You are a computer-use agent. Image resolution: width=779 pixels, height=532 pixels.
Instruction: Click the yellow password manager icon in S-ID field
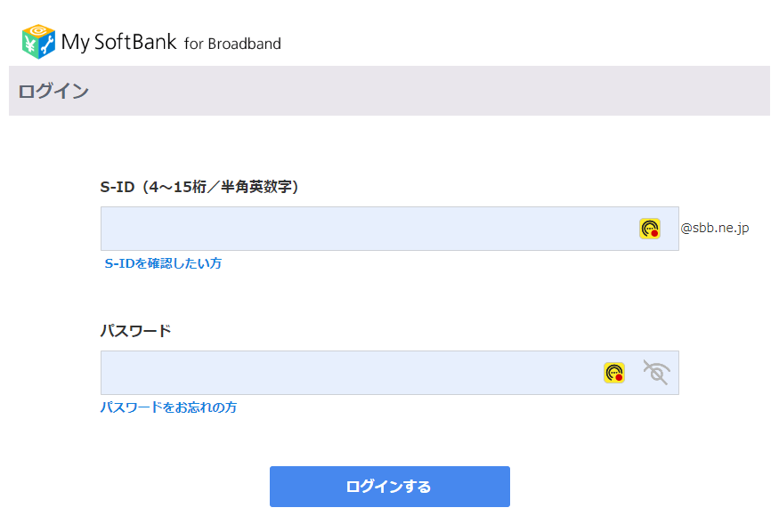650,229
